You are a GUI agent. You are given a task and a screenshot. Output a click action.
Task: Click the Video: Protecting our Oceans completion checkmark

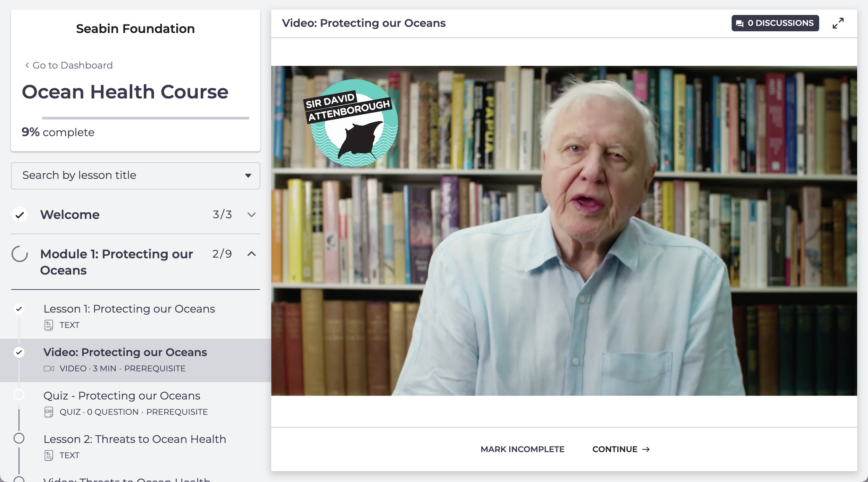click(19, 352)
